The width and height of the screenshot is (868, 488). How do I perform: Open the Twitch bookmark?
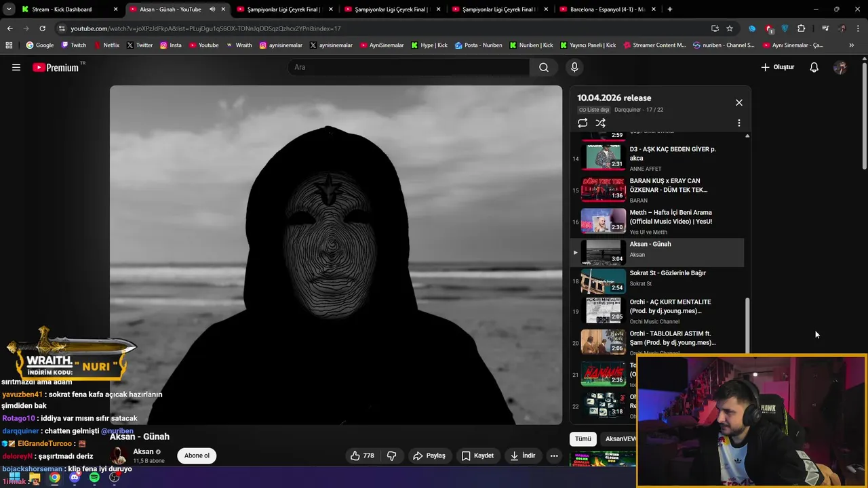[74, 45]
